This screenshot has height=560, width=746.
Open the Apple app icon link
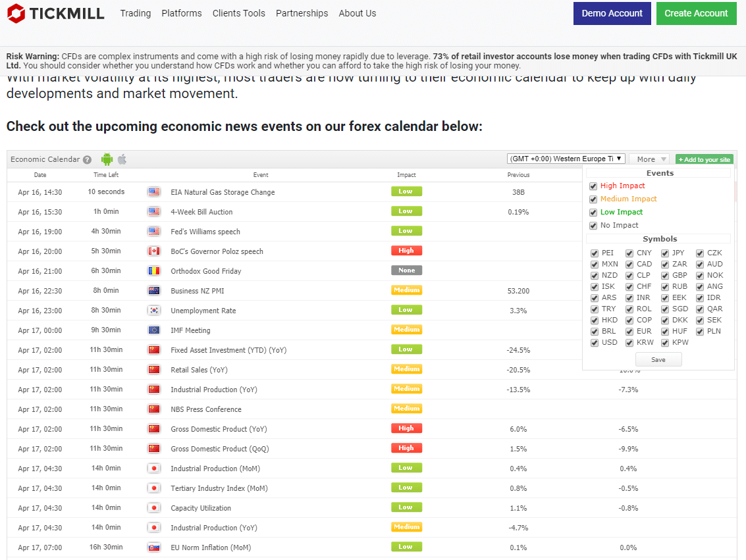122,159
